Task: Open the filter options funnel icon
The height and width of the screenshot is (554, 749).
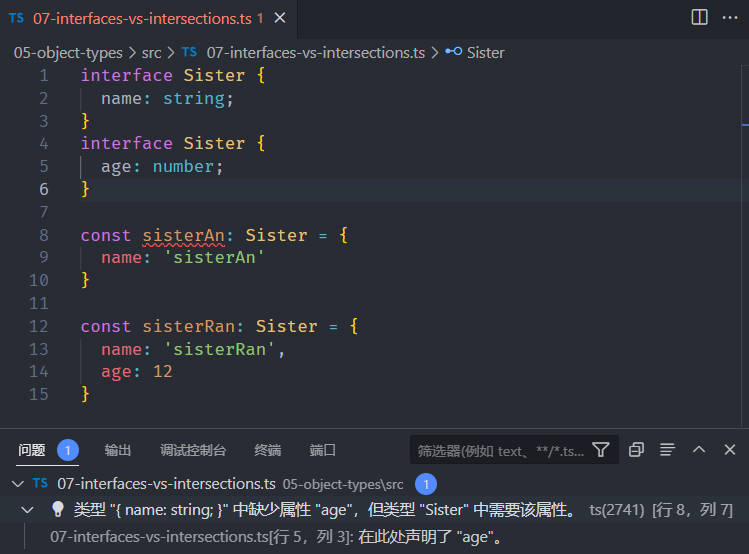Action: (x=601, y=450)
